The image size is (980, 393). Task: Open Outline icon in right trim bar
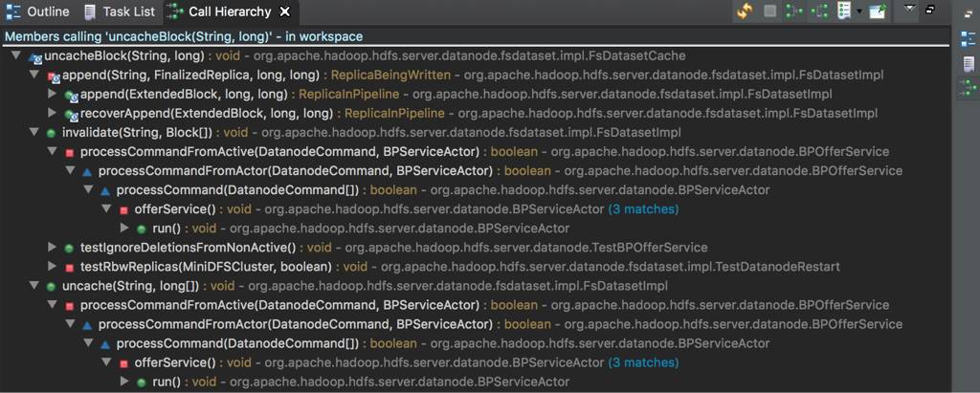click(x=969, y=40)
